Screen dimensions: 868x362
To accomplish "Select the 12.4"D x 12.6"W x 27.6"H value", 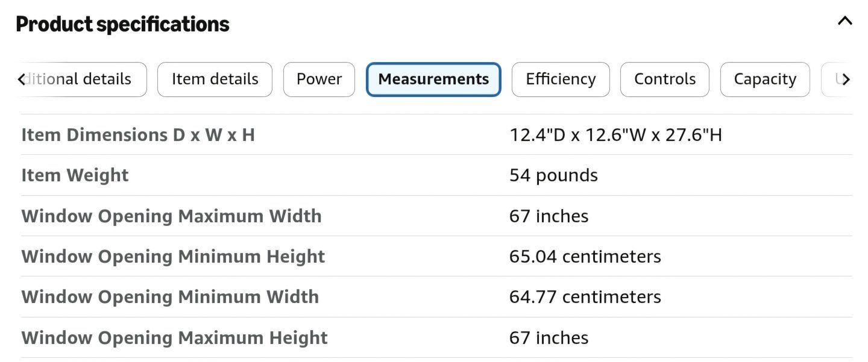I will 615,135.
